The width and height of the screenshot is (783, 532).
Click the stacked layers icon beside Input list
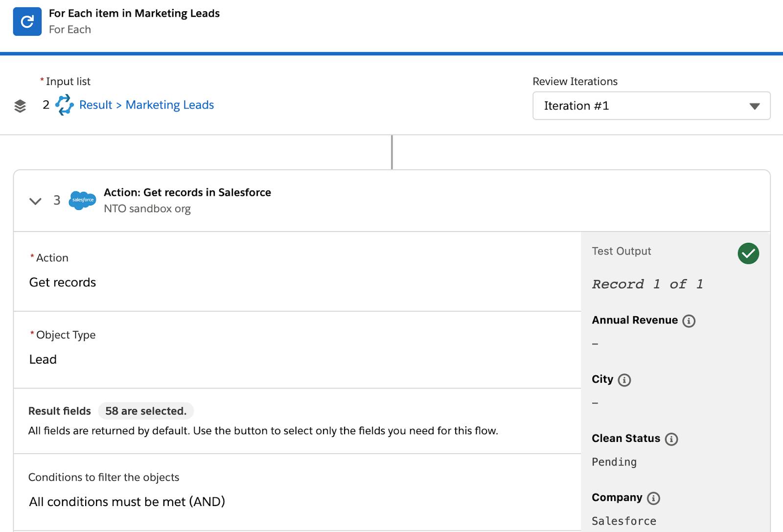point(20,106)
